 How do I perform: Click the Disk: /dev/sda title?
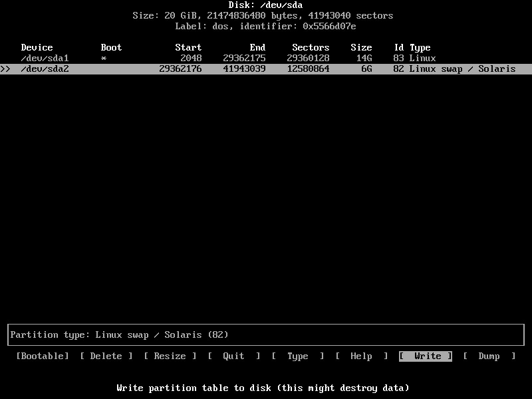tap(266, 5)
